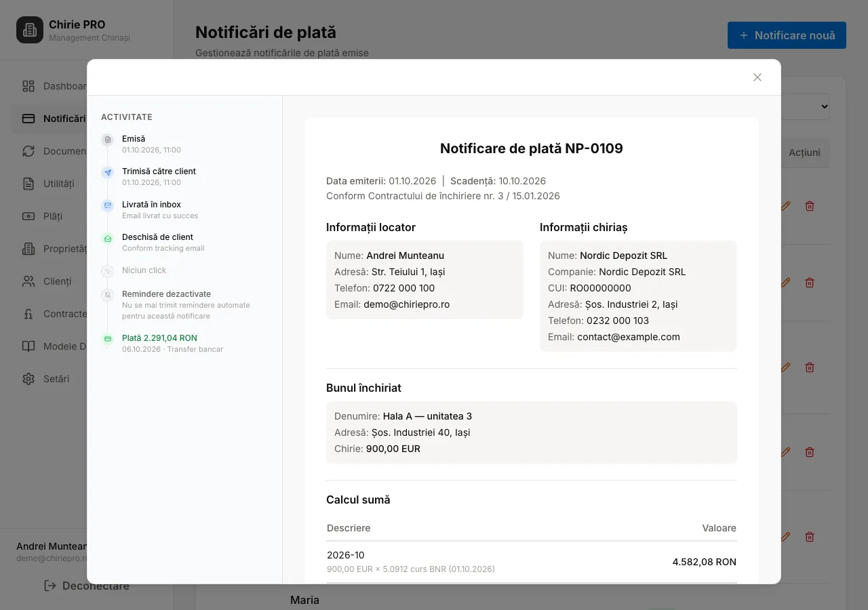Click the Niciun click timeline icon
868x610 pixels.
tap(107, 271)
